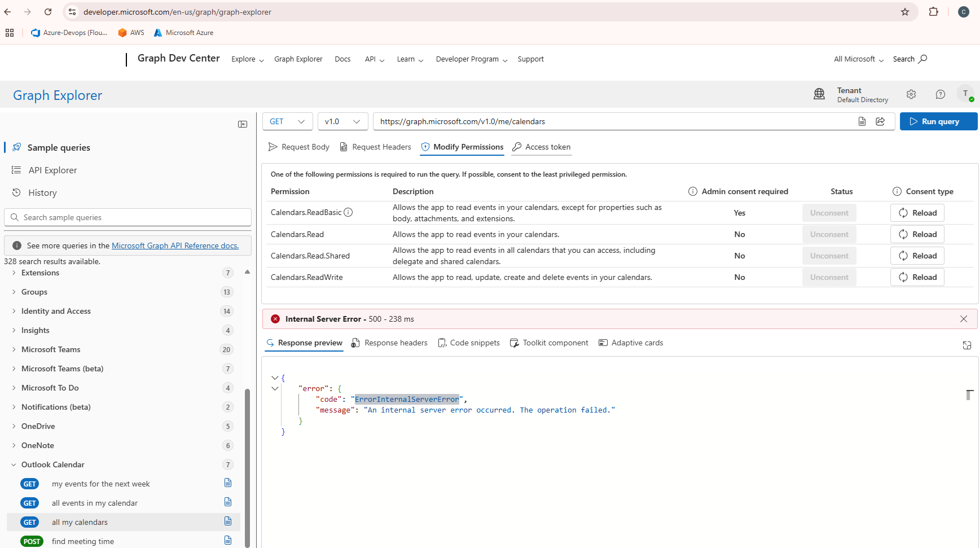Click the Search sample queries field
Image resolution: width=980 pixels, height=548 pixels.
[128, 217]
